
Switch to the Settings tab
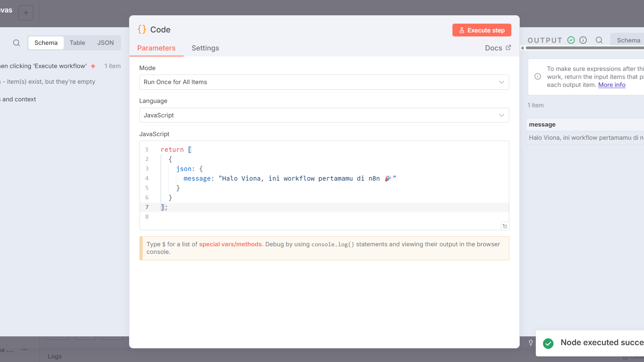click(205, 48)
